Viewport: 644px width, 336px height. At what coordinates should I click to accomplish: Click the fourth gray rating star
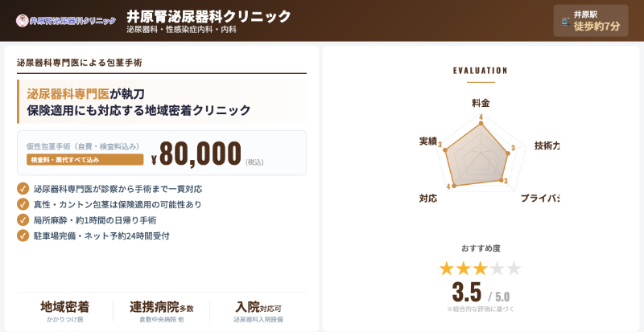coord(497,268)
